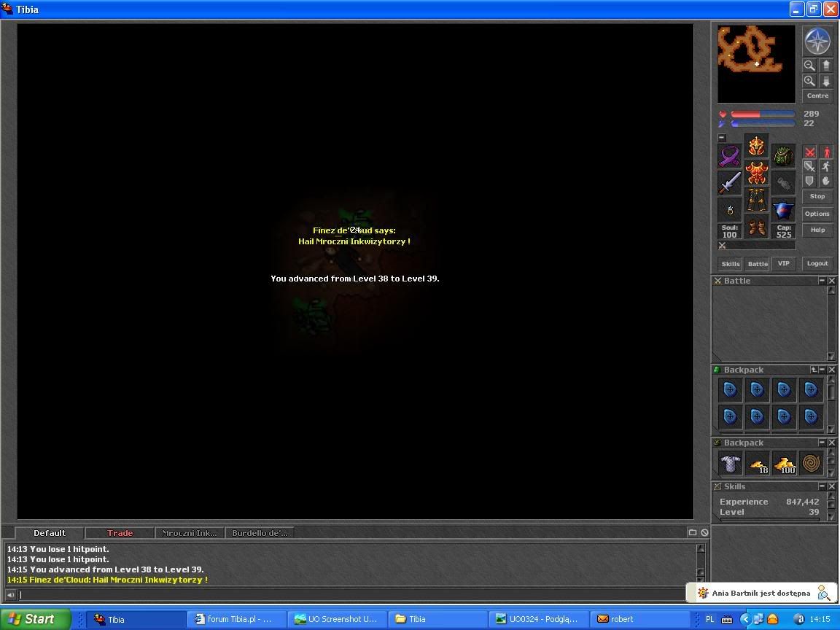The width and height of the screenshot is (840, 630).
Task: Switch to the Default chat tab
Action: coord(50,533)
